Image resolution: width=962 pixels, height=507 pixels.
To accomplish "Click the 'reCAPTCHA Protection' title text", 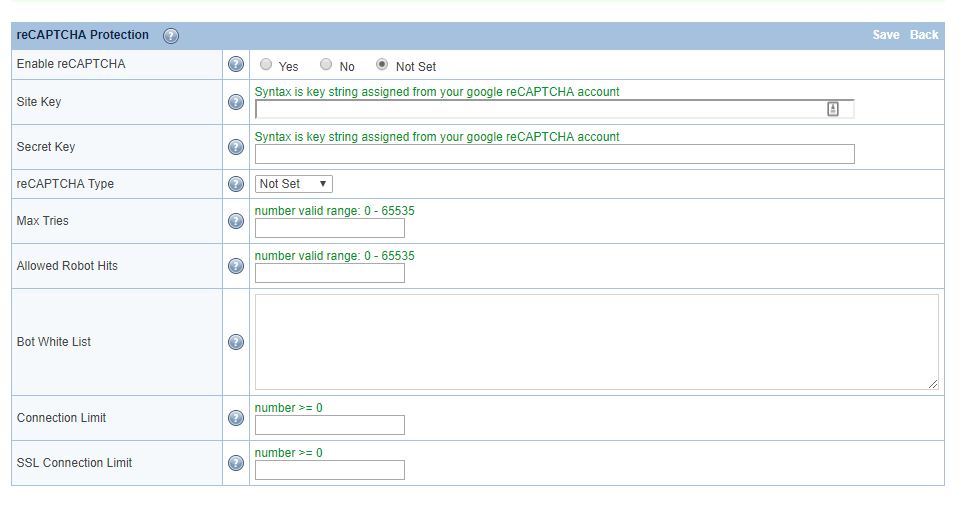I will pyautogui.click(x=83, y=35).
